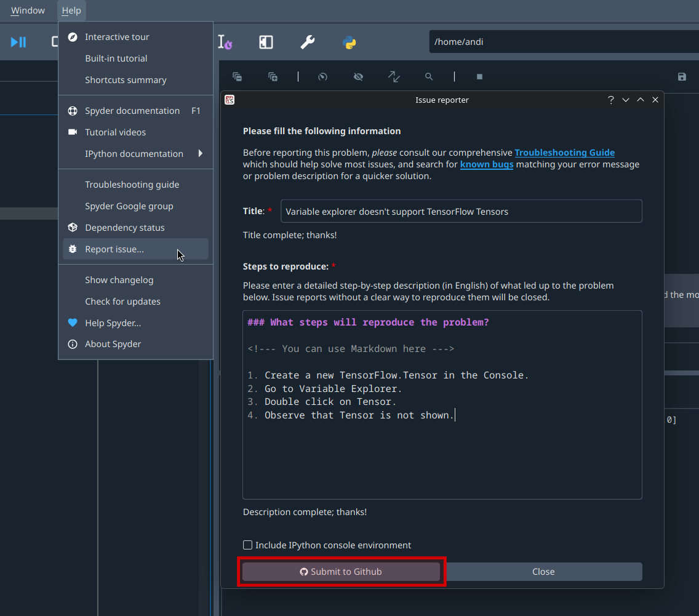699x616 pixels.
Task: Click the /home/andi working directory field
Action: click(564, 41)
